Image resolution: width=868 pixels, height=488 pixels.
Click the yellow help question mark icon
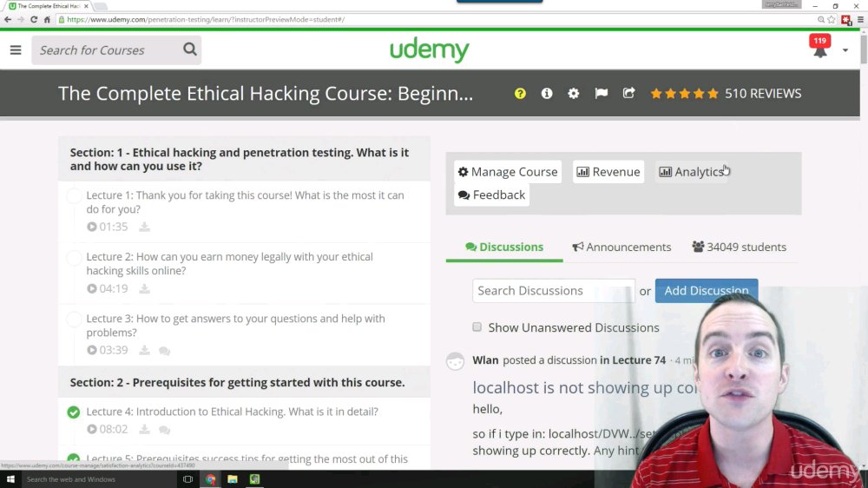tap(520, 94)
